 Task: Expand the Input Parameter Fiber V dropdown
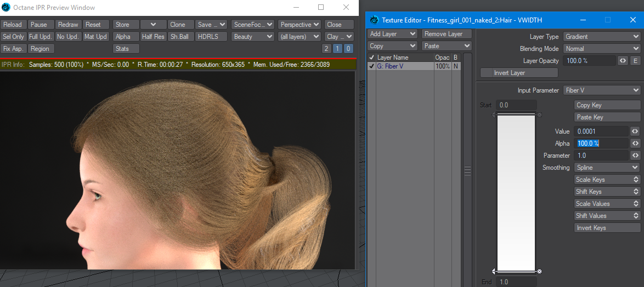[601, 90]
